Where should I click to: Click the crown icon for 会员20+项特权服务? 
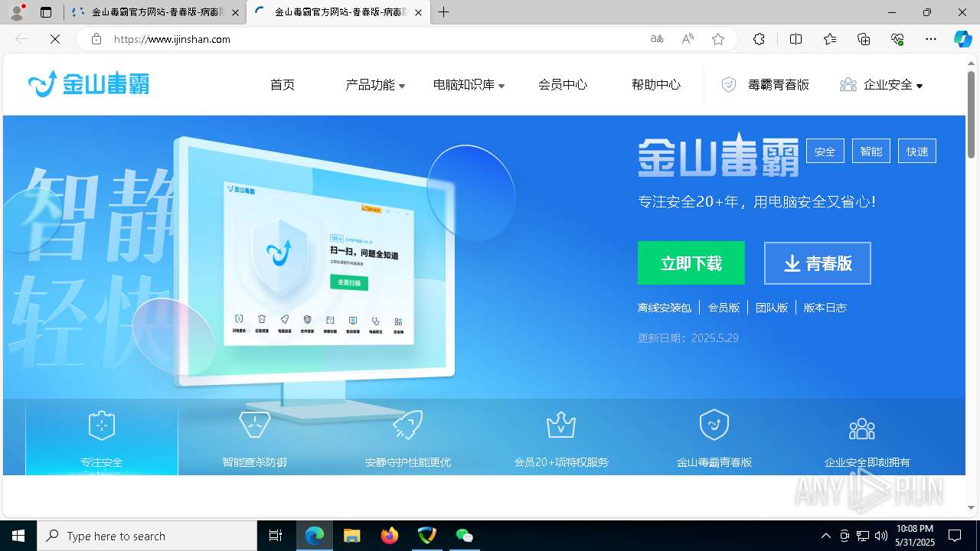click(x=561, y=425)
